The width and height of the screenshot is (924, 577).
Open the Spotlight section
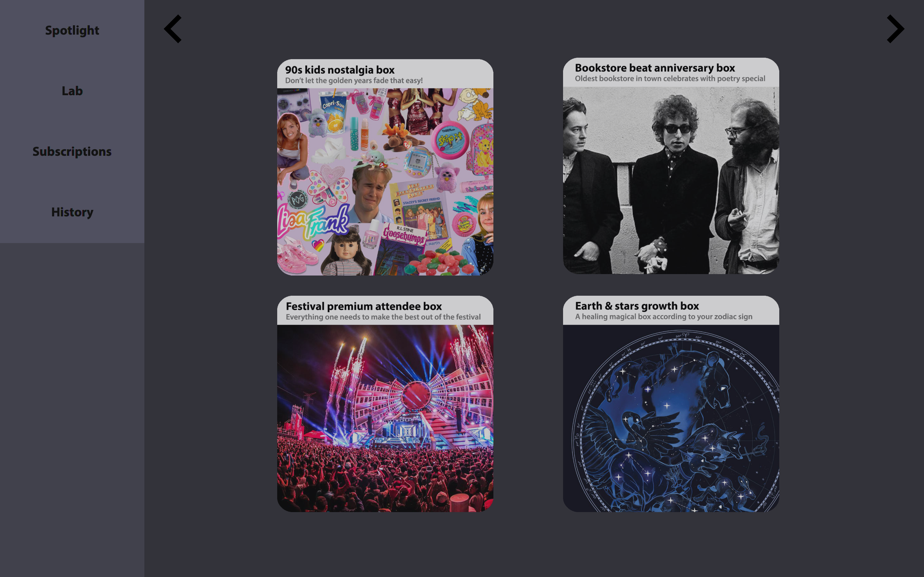(72, 30)
